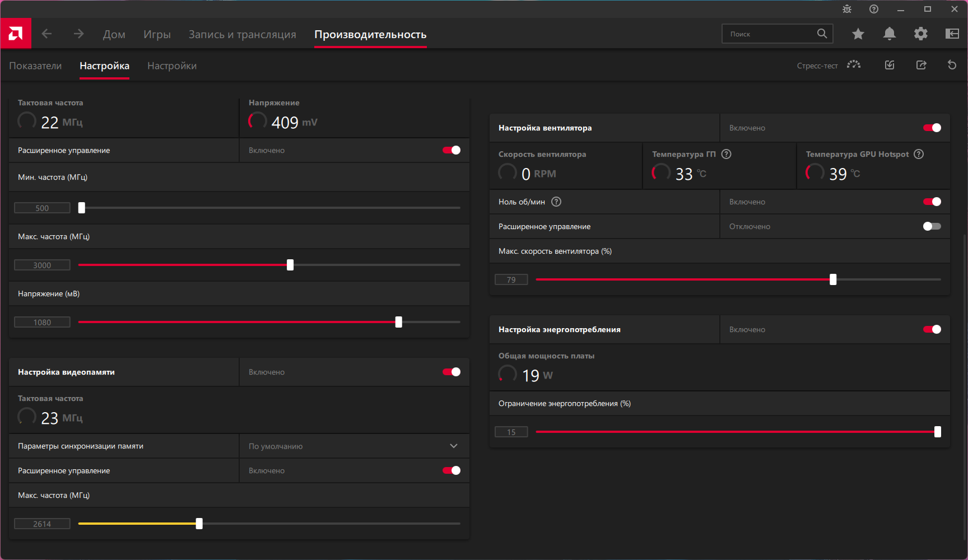Show help for Температура ГП
968x560 pixels.
[x=727, y=154]
